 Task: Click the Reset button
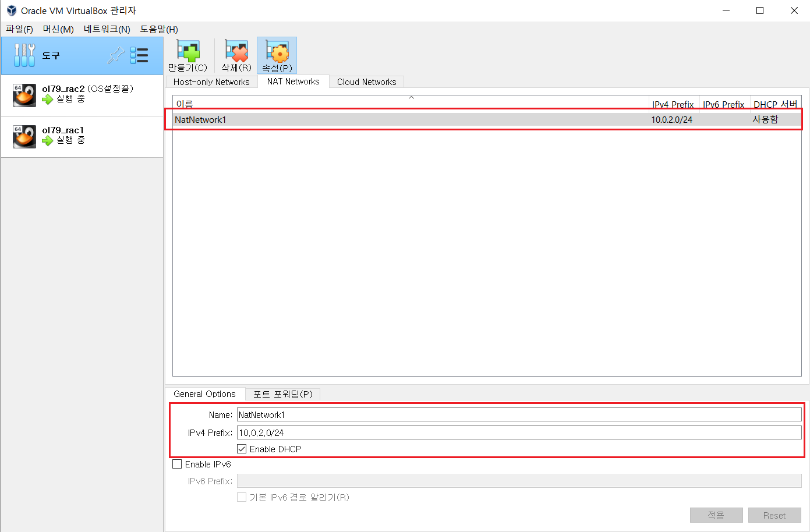[774, 515]
